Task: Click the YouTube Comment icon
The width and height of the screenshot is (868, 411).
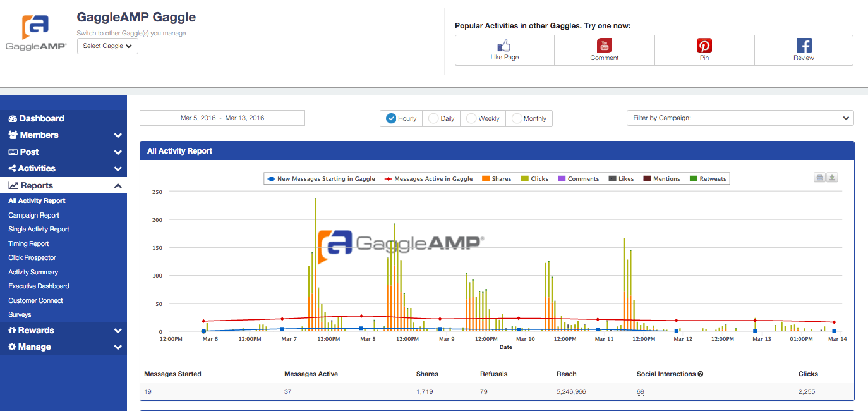Action: [605, 46]
